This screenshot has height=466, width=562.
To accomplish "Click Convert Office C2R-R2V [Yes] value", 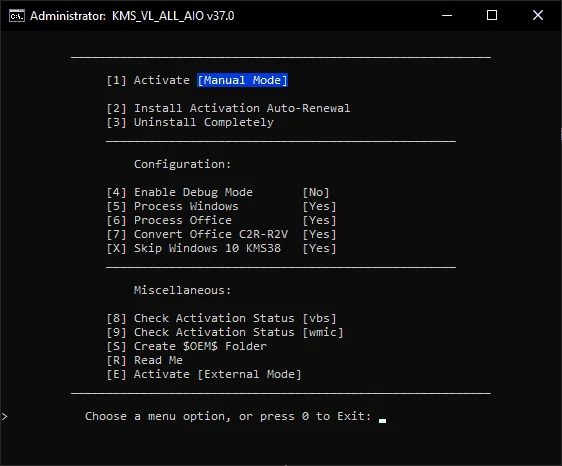I will (x=319, y=234).
